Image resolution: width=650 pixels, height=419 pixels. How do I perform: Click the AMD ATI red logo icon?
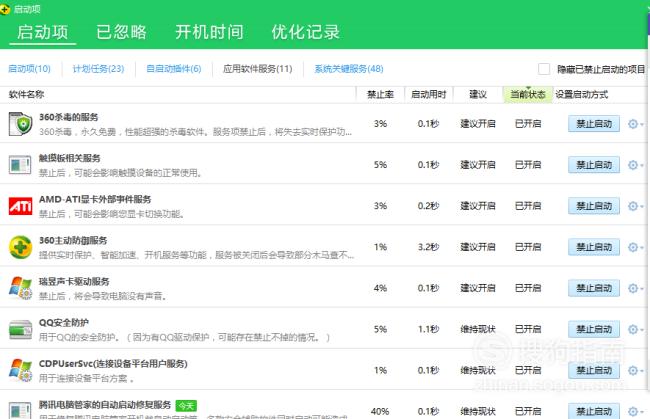[x=20, y=206]
